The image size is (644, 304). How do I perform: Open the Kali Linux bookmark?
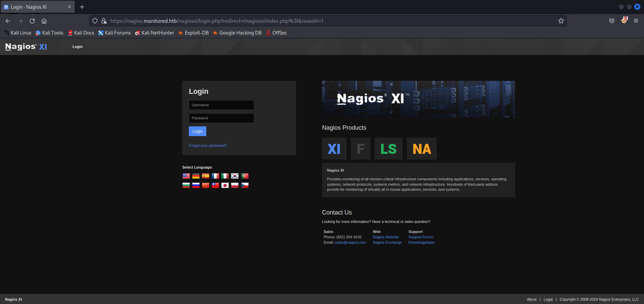[18, 33]
